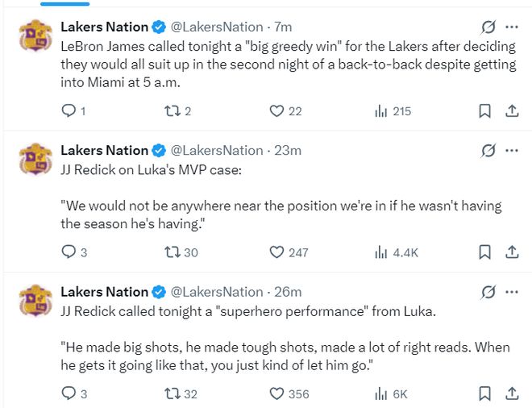Reply to the "superhero performance" tweet
Viewport: 532px width, 408px height.
tap(69, 393)
